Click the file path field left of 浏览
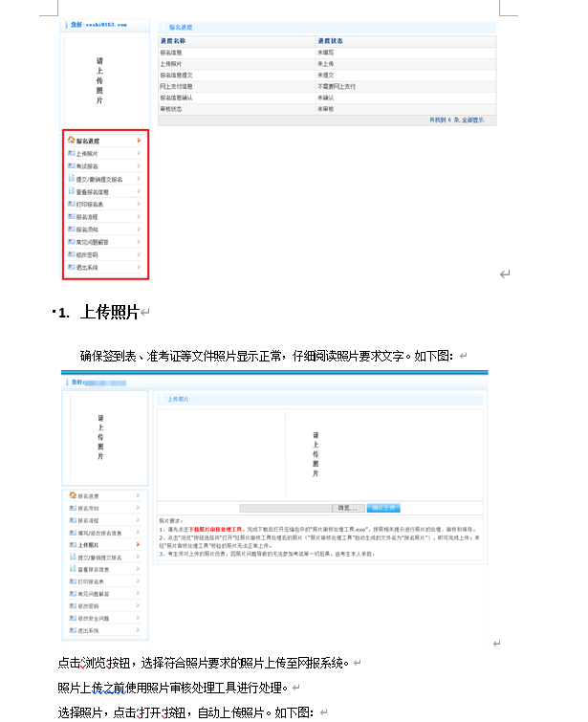 [284, 508]
